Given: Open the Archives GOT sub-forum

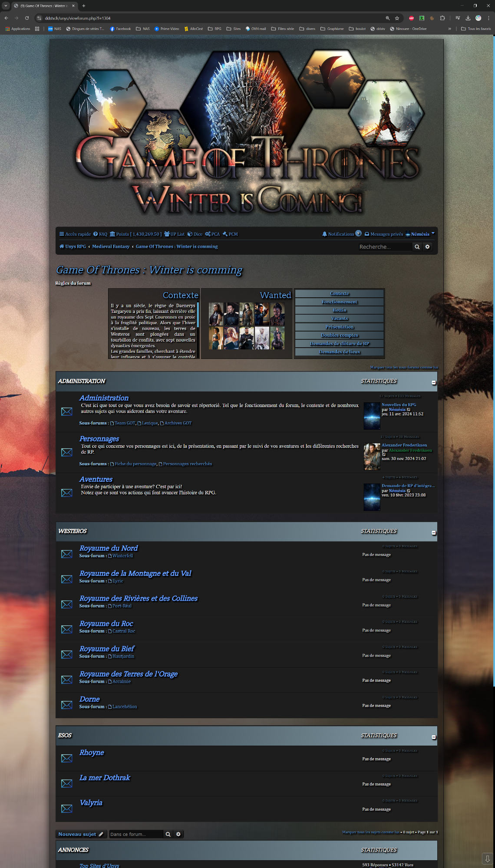Looking at the screenshot, I should click(176, 423).
